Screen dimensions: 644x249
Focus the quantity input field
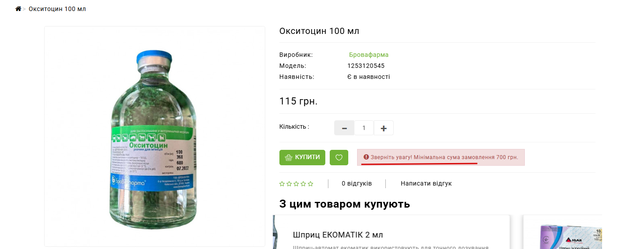click(364, 128)
